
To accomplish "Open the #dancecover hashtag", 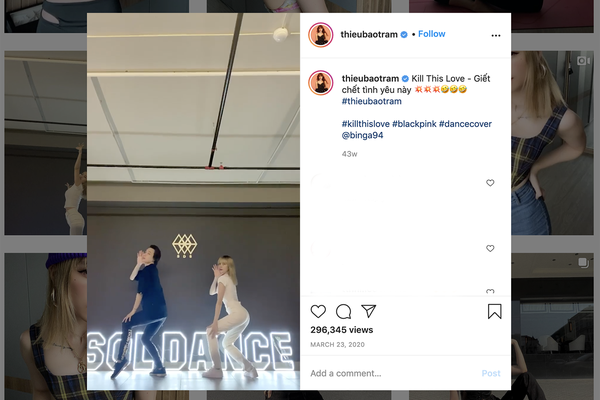I will tap(465, 124).
